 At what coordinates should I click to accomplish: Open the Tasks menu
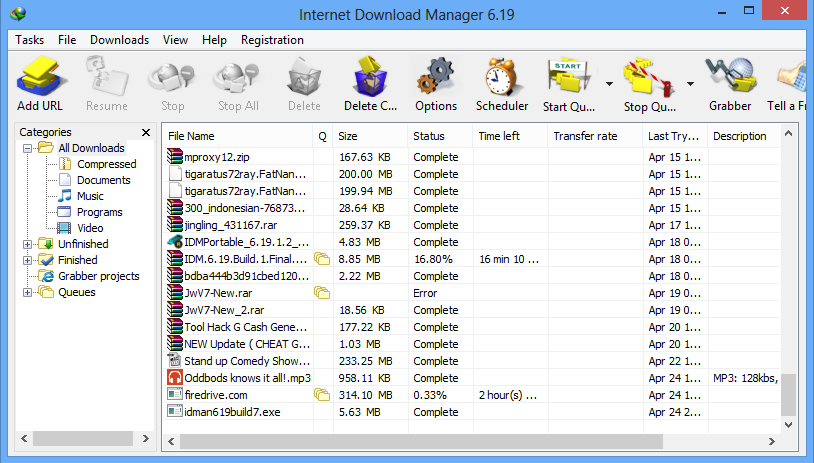pyautogui.click(x=30, y=40)
